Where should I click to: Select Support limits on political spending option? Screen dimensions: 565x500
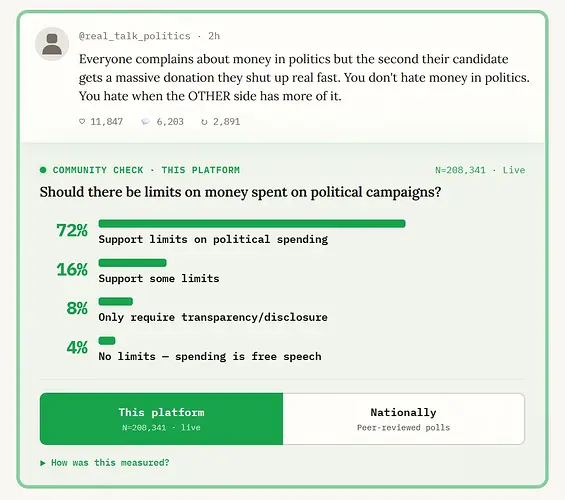(x=213, y=240)
